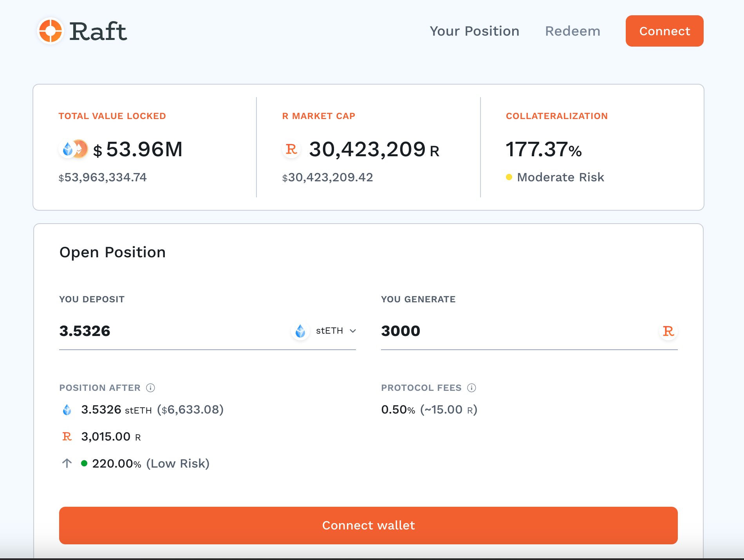
Task: Click the stETH token icons beside TVL
Action: (74, 149)
